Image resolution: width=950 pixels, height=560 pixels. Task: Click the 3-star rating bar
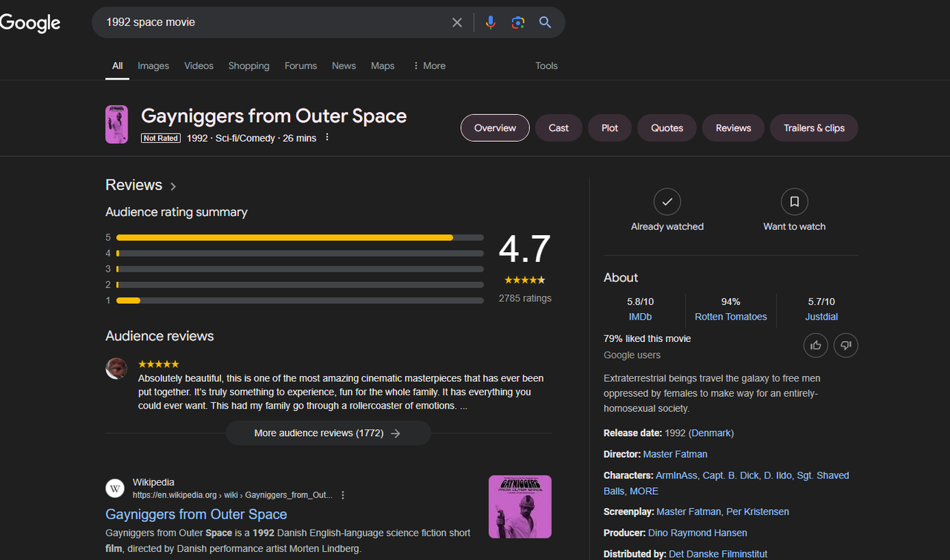300,269
